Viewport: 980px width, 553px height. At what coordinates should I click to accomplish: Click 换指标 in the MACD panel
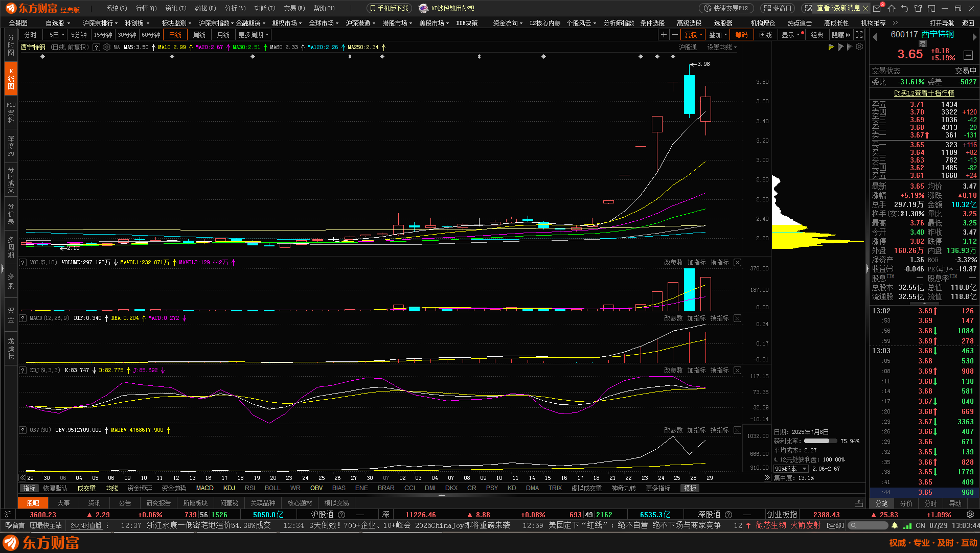point(719,318)
